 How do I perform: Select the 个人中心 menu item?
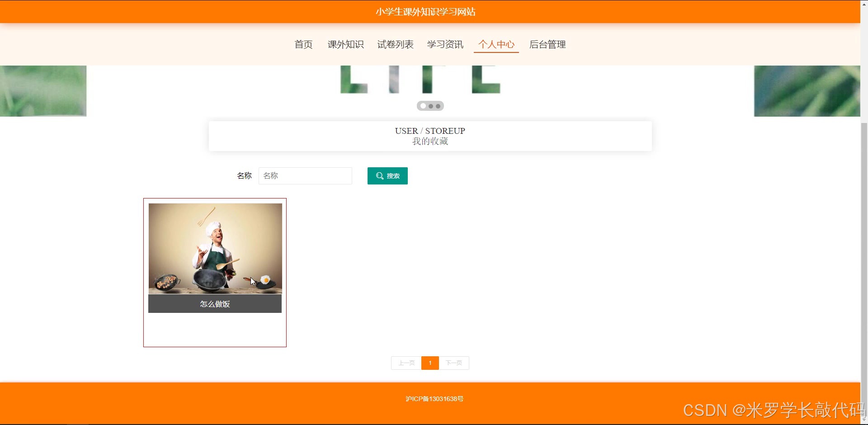496,44
